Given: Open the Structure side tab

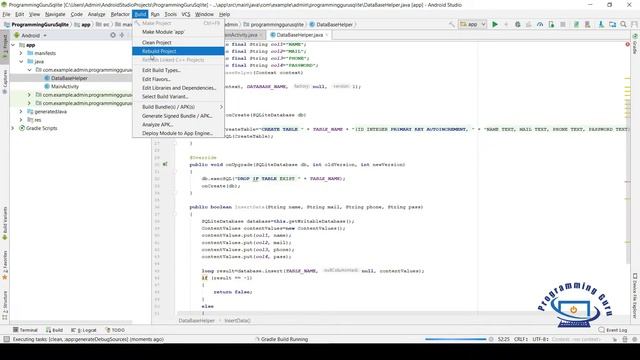Looking at the screenshot, I should [x=5, y=304].
